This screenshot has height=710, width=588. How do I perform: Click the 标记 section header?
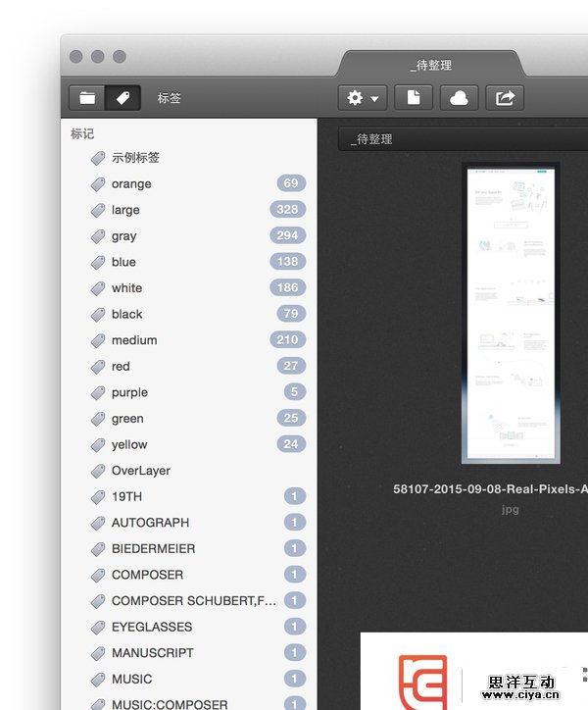point(82,133)
